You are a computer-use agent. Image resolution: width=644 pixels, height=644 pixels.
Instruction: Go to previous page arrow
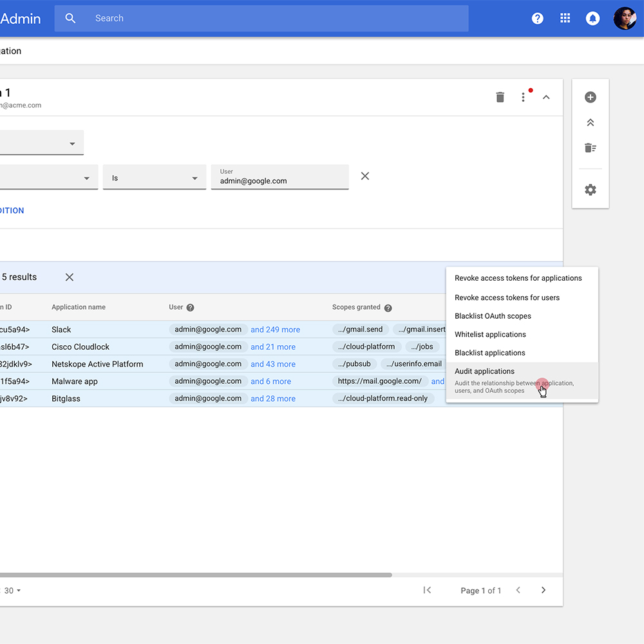point(518,590)
